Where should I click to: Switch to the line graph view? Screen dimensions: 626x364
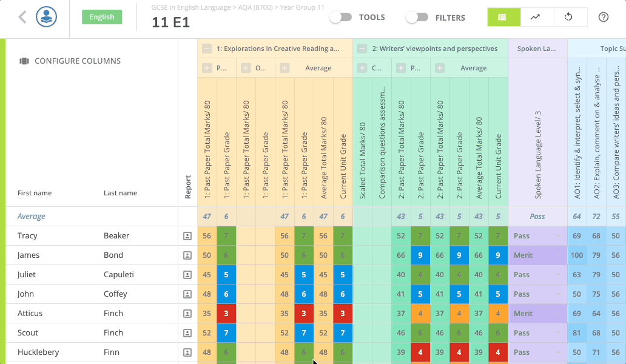(x=536, y=17)
